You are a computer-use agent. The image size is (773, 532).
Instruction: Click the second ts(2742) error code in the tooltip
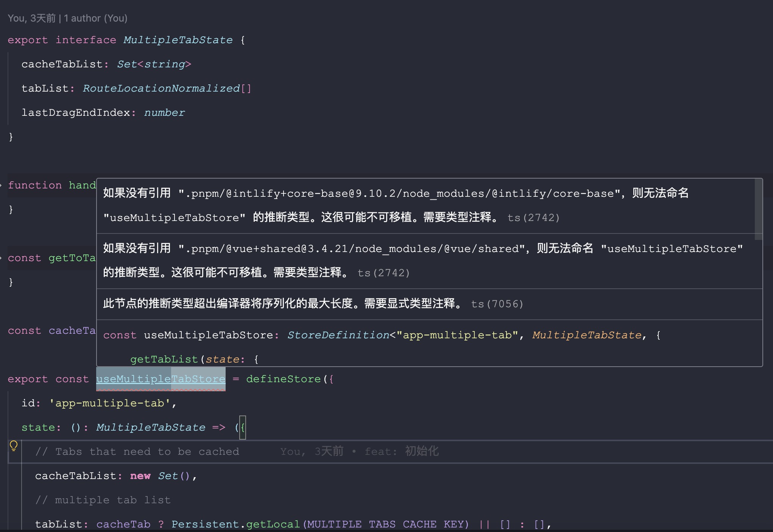click(383, 273)
